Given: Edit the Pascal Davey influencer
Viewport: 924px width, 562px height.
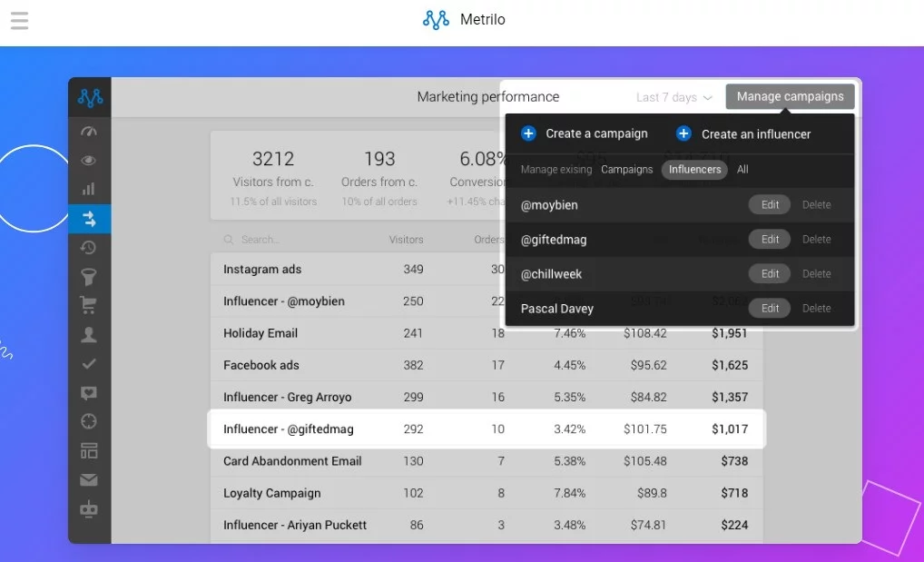Looking at the screenshot, I should click(x=770, y=308).
